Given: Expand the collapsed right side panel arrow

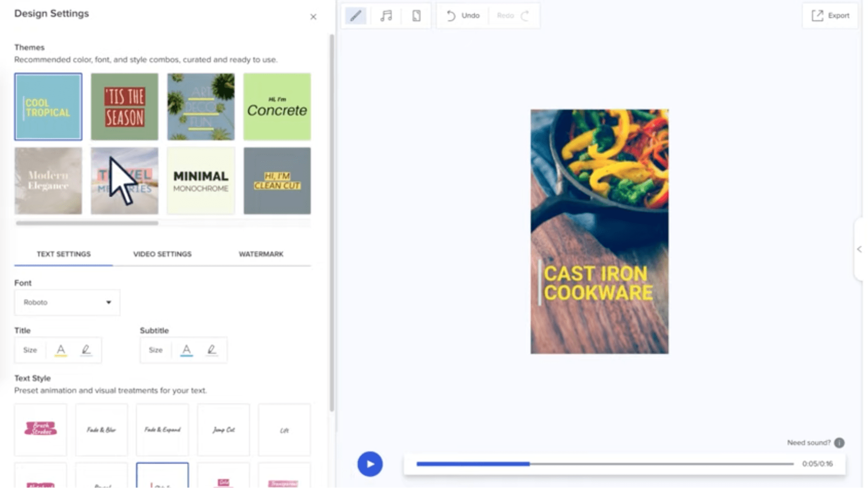Looking at the screenshot, I should (x=859, y=249).
